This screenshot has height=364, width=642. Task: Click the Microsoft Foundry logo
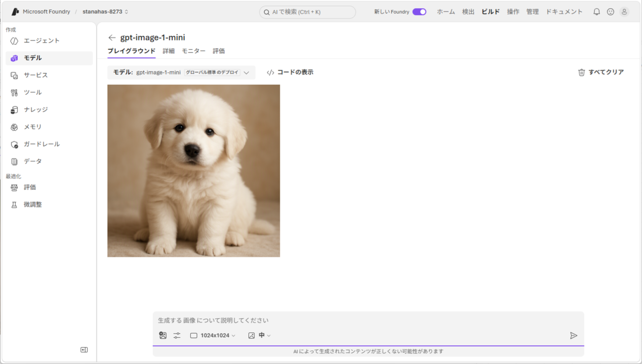pyautogui.click(x=15, y=12)
